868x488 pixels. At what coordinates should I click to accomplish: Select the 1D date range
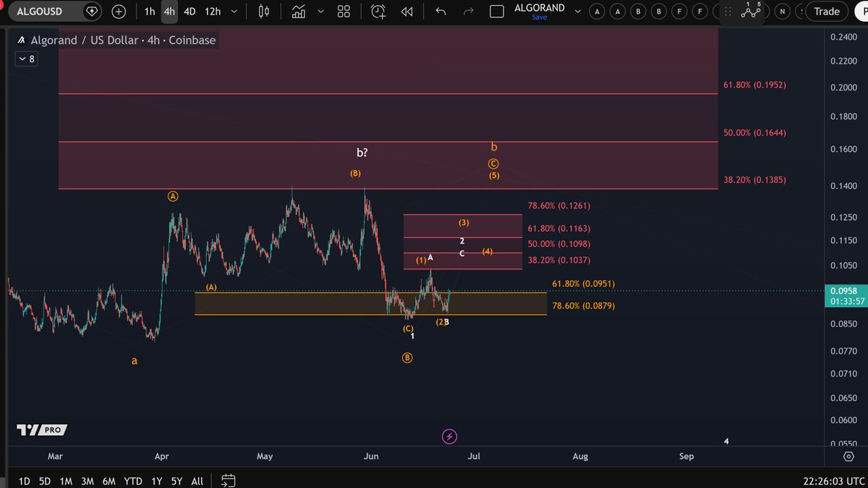[x=25, y=481]
